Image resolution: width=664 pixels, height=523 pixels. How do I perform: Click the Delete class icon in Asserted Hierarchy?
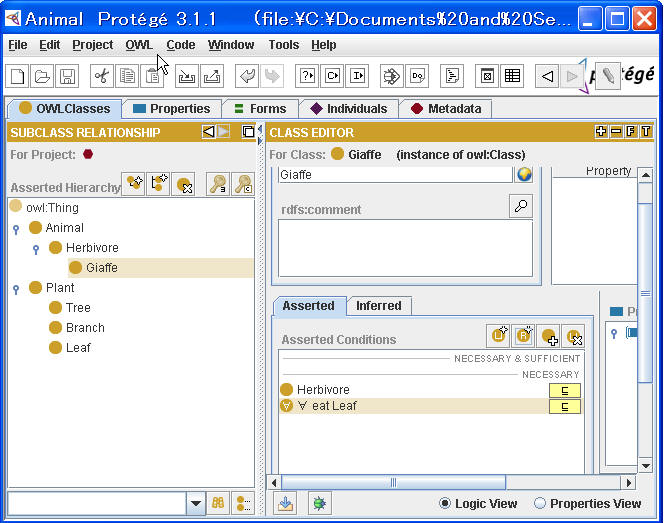183,183
